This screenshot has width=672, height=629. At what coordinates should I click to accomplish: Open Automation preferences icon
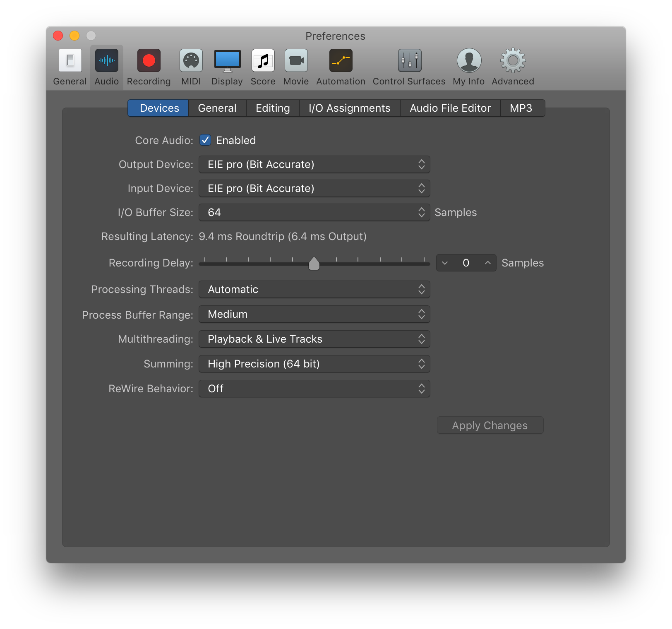(341, 61)
